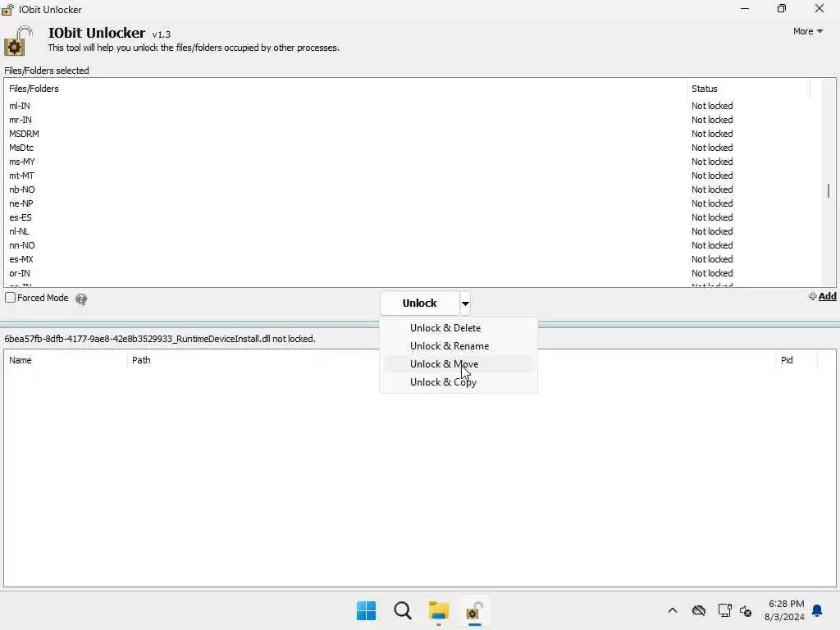Open taskbar Search

pyautogui.click(x=402, y=610)
